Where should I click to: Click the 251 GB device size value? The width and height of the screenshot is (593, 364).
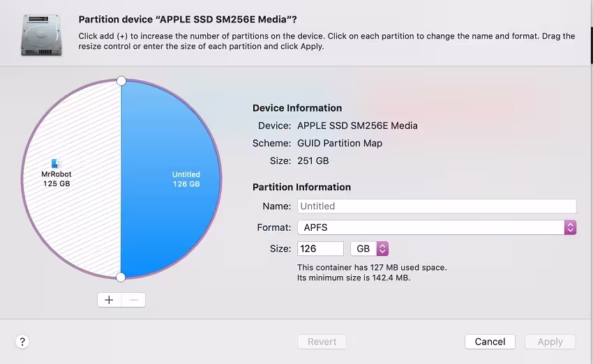point(313,160)
